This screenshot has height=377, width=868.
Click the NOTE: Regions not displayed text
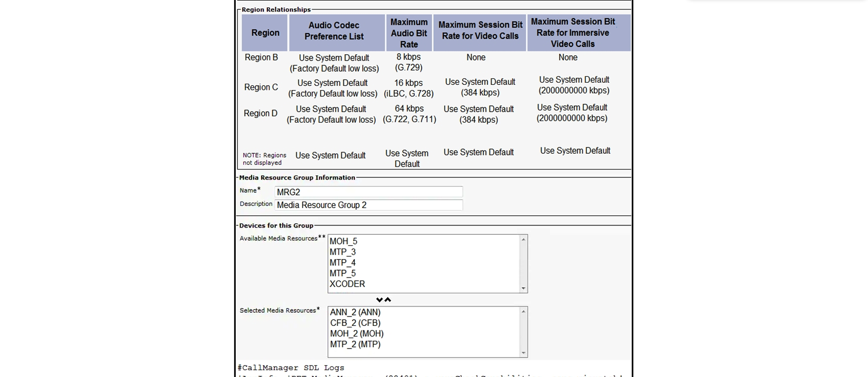pyautogui.click(x=264, y=159)
